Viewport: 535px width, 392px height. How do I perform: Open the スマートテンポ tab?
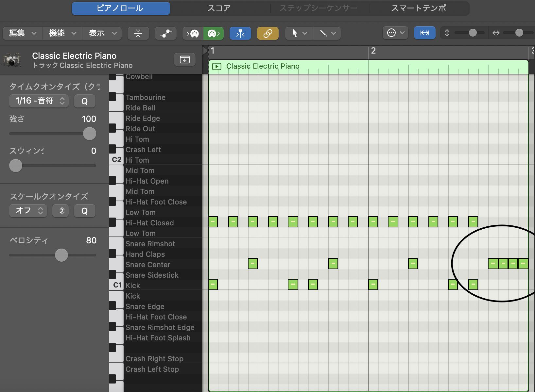pyautogui.click(x=419, y=8)
